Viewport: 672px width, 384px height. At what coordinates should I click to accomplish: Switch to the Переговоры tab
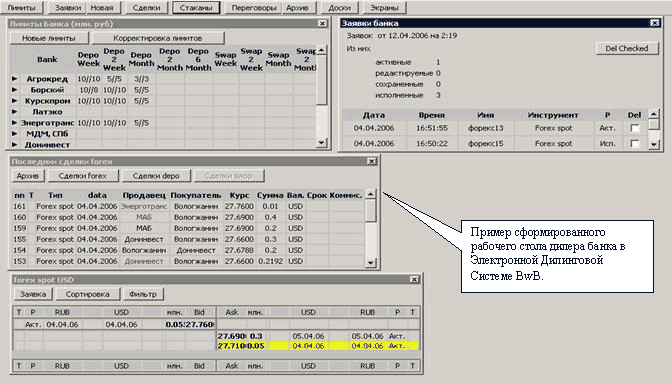(x=254, y=7)
